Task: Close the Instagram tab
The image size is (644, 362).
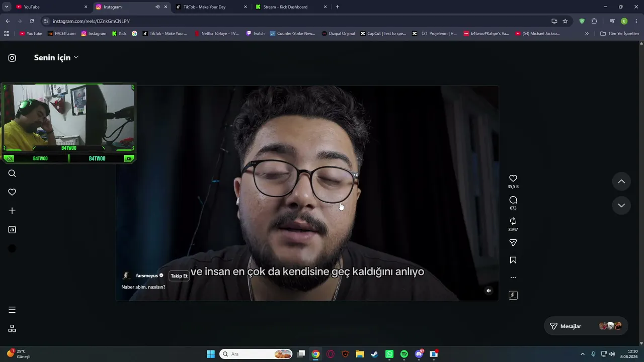Action: [x=166, y=7]
